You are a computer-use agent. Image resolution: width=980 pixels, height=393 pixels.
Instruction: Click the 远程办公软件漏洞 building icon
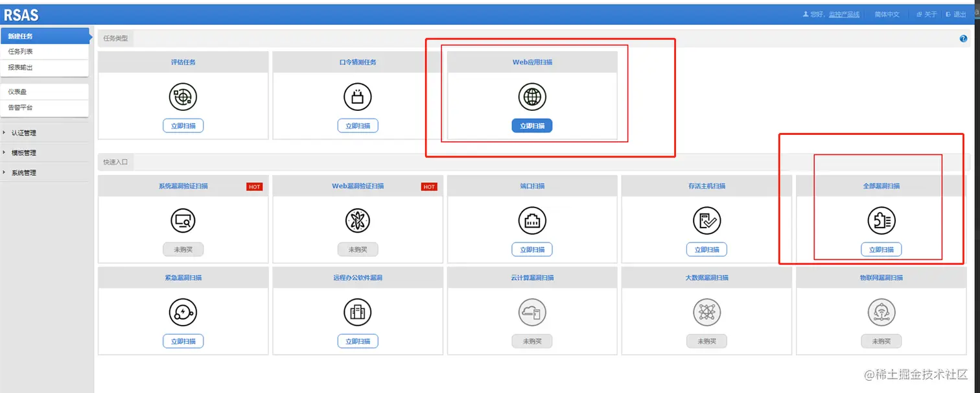click(x=358, y=313)
